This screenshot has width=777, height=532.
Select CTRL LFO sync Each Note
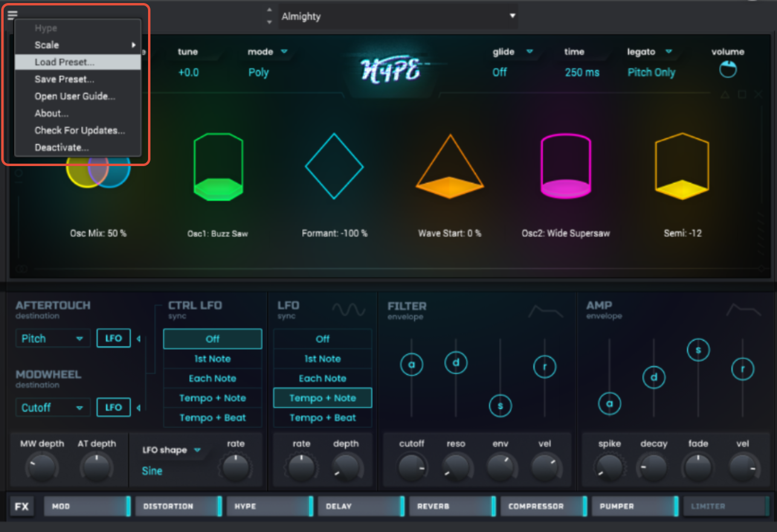[x=213, y=379]
